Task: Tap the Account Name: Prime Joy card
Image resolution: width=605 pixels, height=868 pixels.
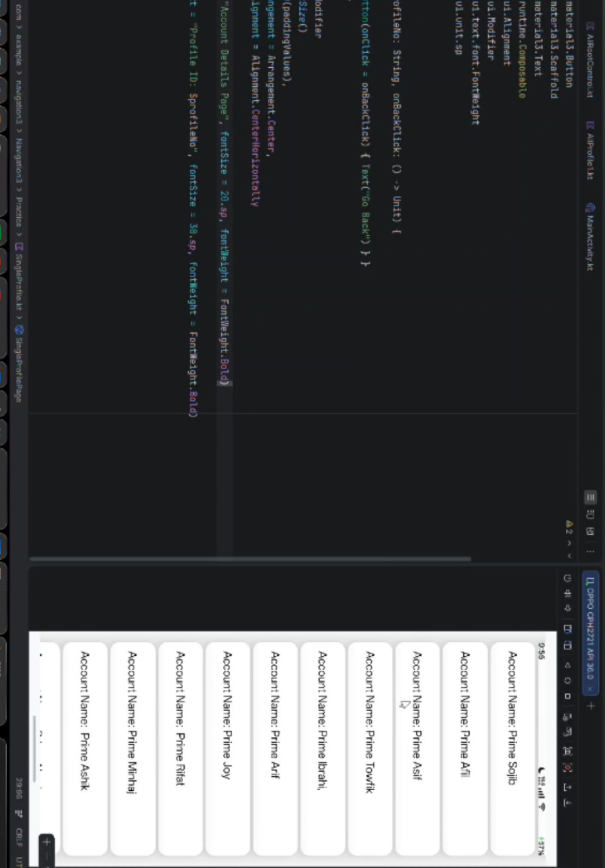Action: 227,749
